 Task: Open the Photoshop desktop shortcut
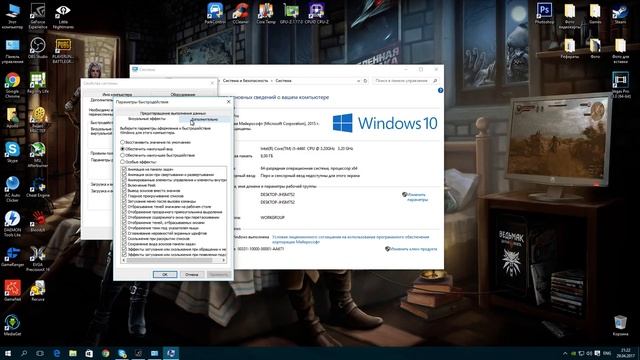[x=544, y=13]
